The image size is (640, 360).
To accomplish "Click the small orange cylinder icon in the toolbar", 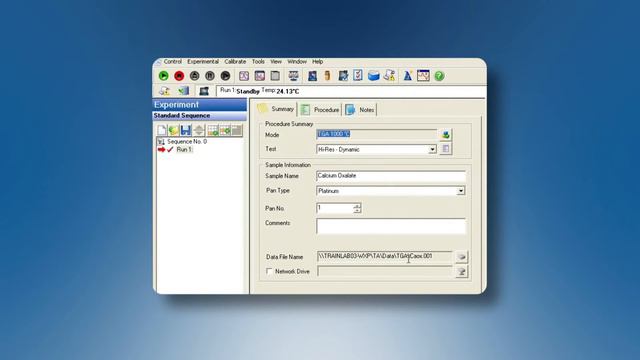I will click(x=327, y=76).
